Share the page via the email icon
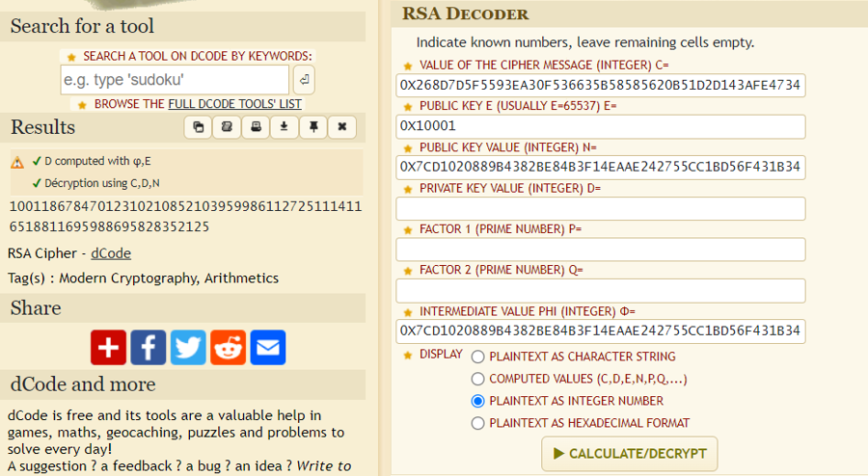868x476 pixels. (x=268, y=347)
